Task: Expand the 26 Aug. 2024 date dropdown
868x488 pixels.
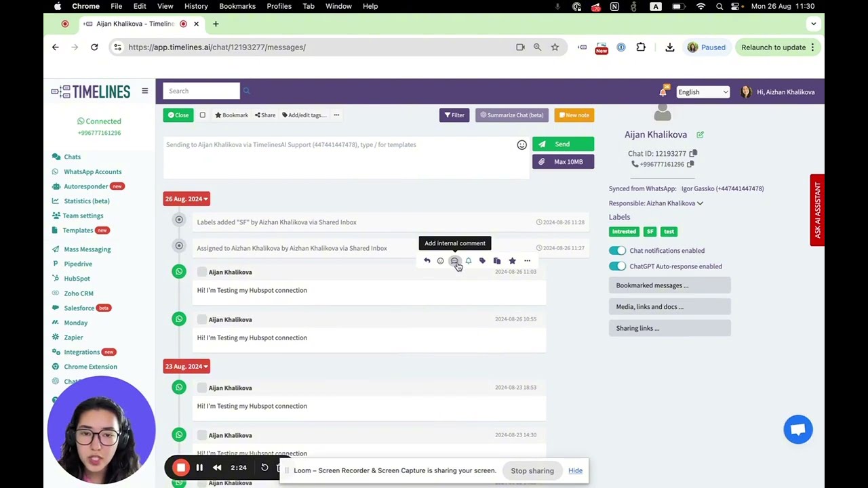Action: coord(186,199)
